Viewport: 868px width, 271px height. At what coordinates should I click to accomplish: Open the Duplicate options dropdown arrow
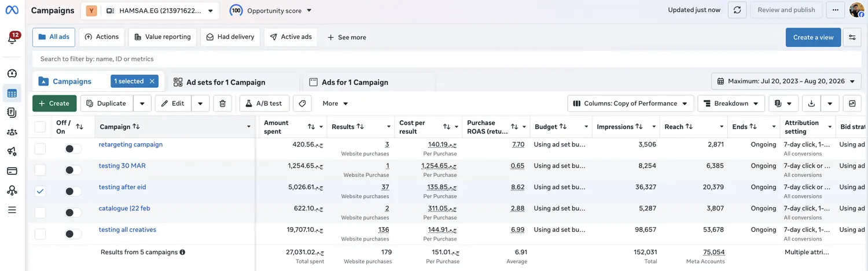coord(142,103)
